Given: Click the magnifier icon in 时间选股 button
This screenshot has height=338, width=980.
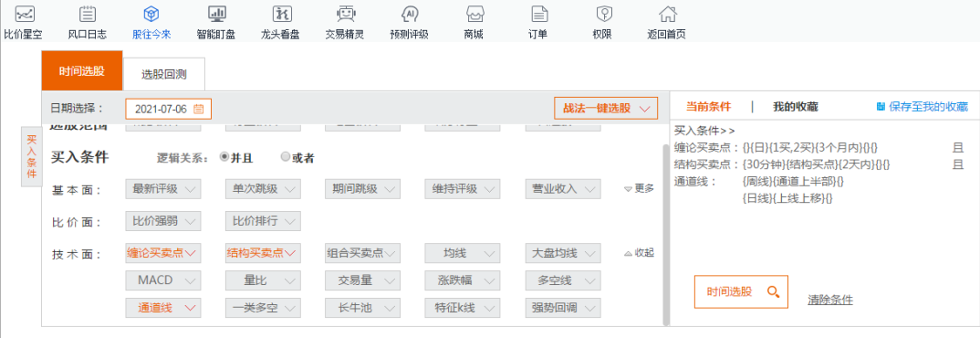Looking at the screenshot, I should click(x=773, y=291).
